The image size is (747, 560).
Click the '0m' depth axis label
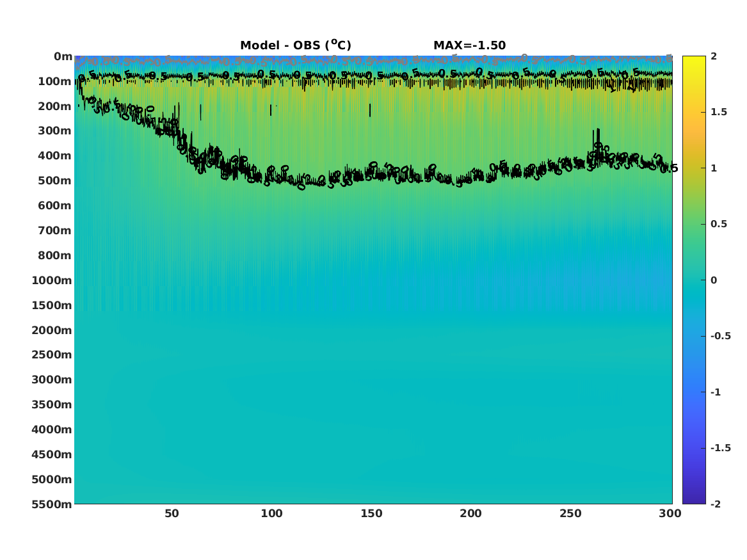click(x=63, y=57)
